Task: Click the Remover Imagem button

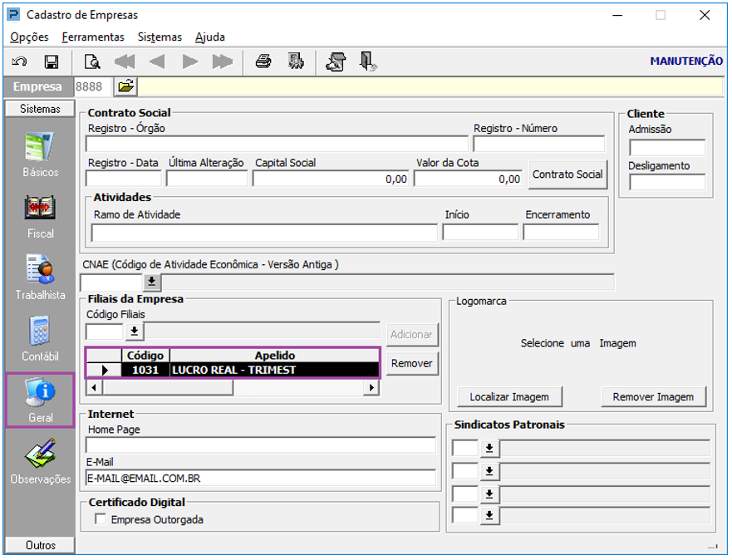Action: tap(653, 396)
